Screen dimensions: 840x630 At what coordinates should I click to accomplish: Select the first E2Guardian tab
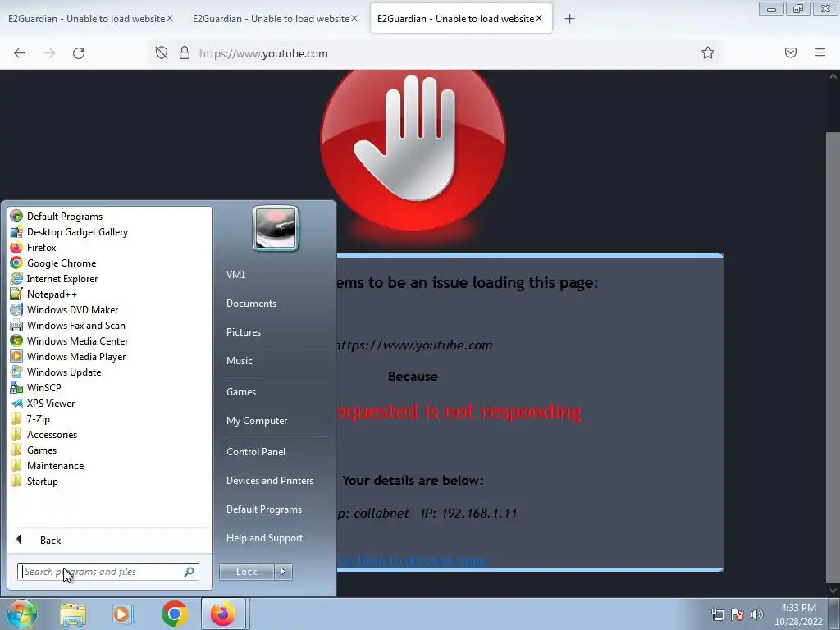(86, 19)
